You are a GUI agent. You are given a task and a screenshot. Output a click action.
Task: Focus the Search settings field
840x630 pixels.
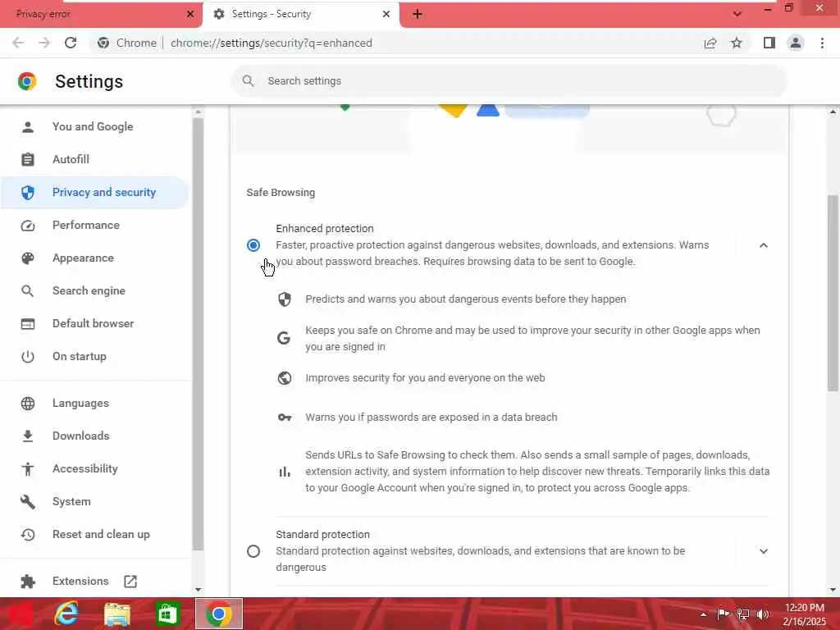509,81
